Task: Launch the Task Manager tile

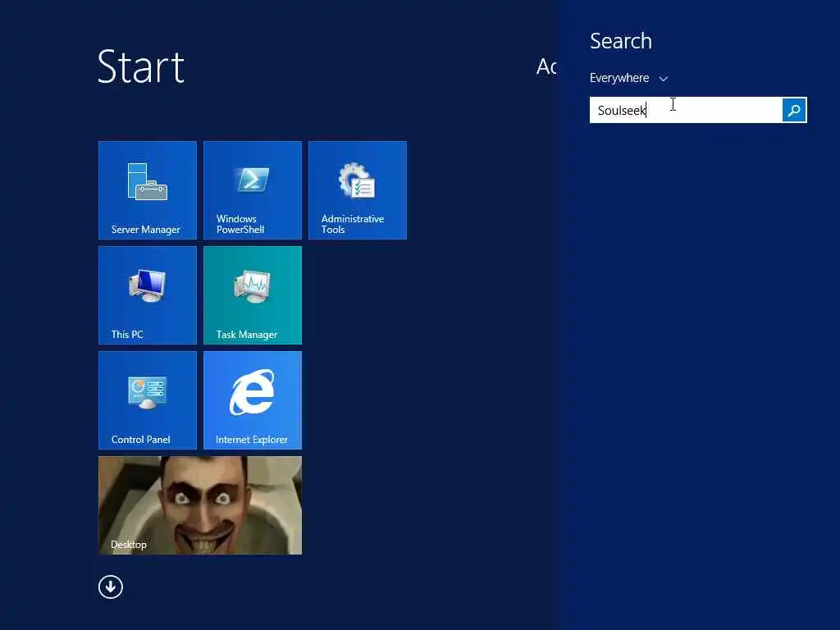Action: [x=253, y=295]
